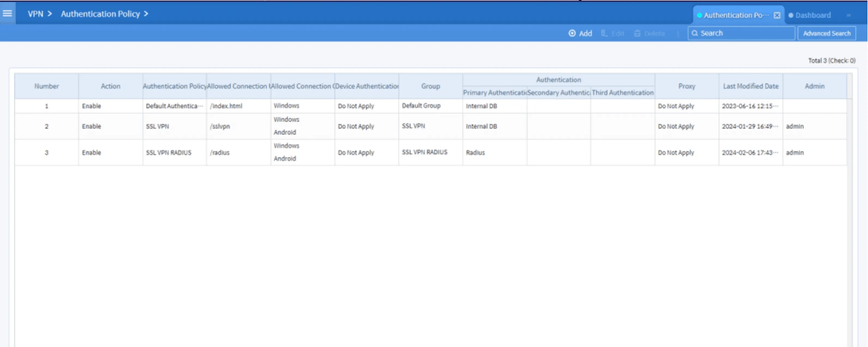Viewport: 868px width, 347px height.
Task: Switch to the Dashboard tab
Action: coord(809,15)
